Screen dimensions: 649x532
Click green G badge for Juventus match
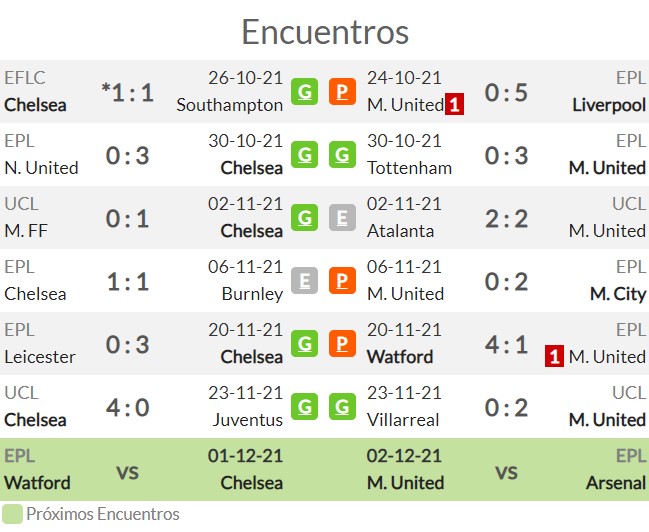pos(304,407)
